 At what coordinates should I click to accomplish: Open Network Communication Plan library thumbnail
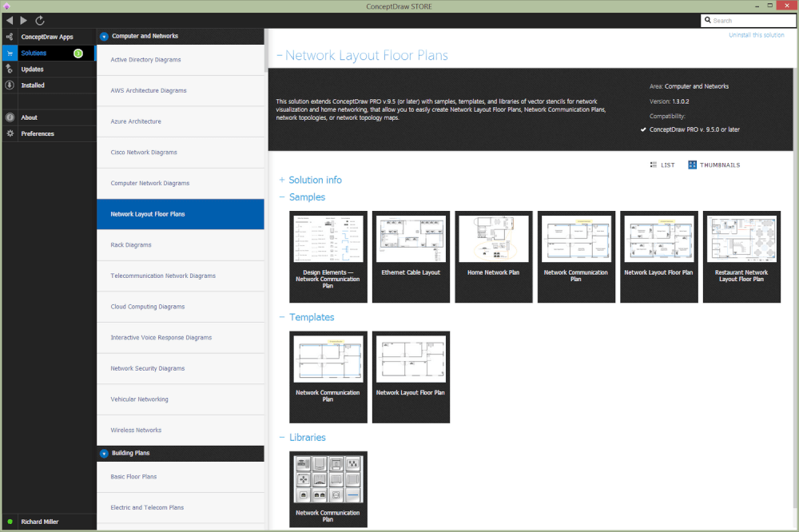tap(328, 489)
